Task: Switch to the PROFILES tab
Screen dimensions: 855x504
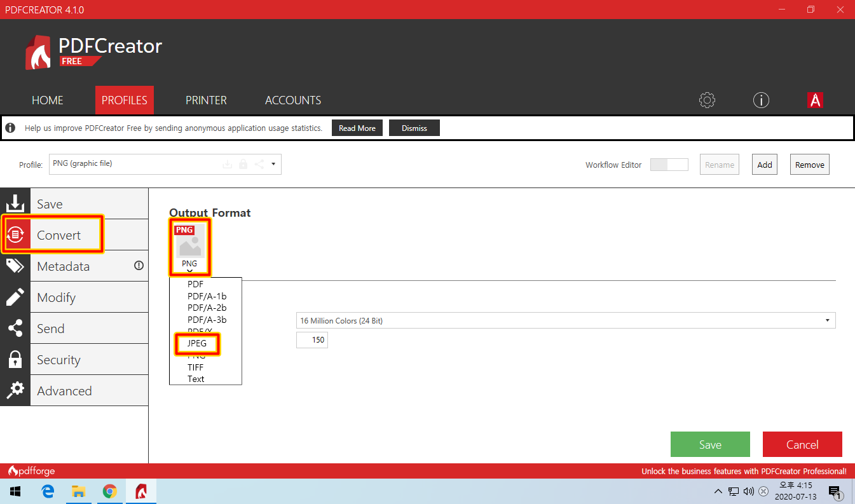Action: (x=125, y=100)
